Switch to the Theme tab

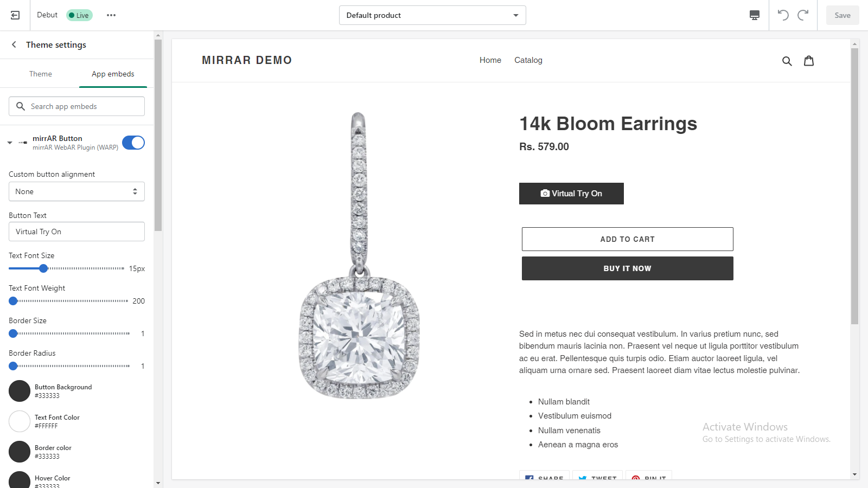click(41, 74)
